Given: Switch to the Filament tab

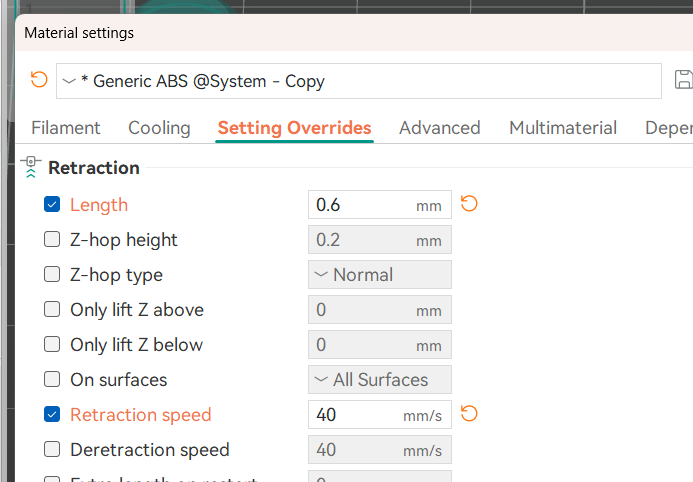Looking at the screenshot, I should pyautogui.click(x=66, y=128).
